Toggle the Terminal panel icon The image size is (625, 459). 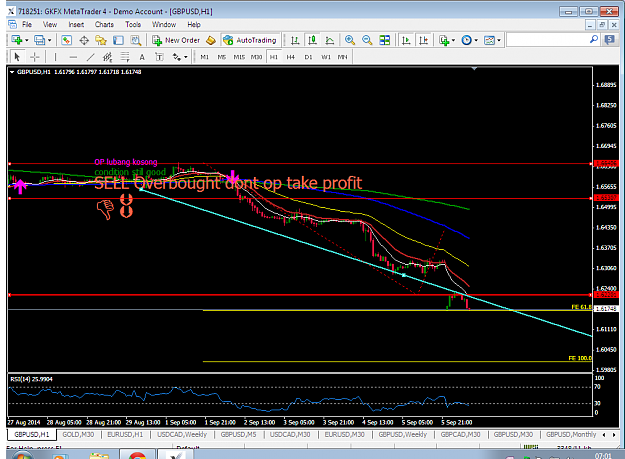pyautogui.click(x=118, y=40)
